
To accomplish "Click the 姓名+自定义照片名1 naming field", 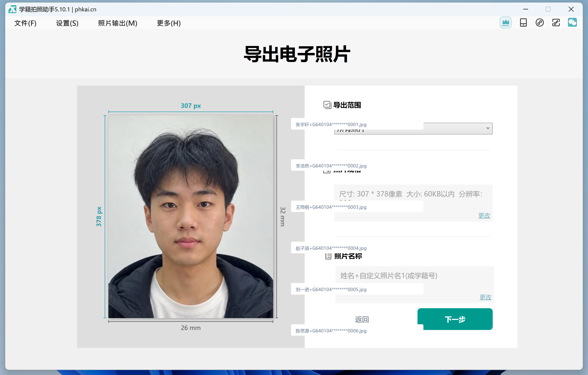I will pyautogui.click(x=415, y=284).
